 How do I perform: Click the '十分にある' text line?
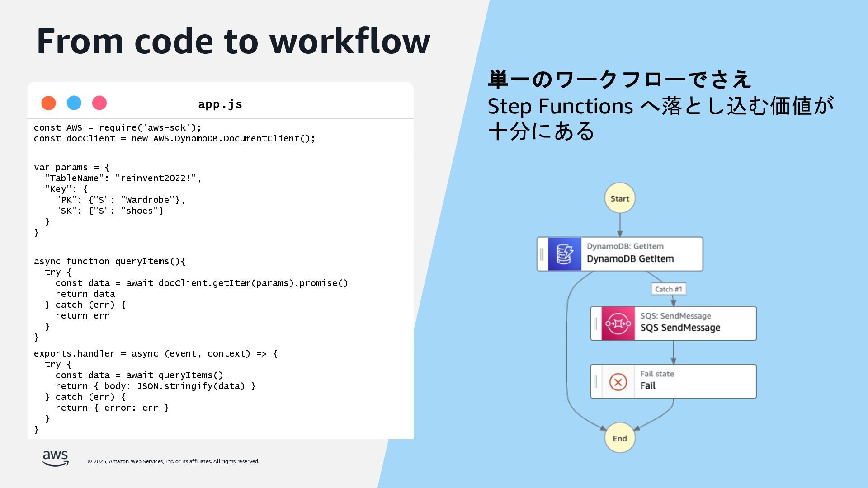[x=541, y=131]
